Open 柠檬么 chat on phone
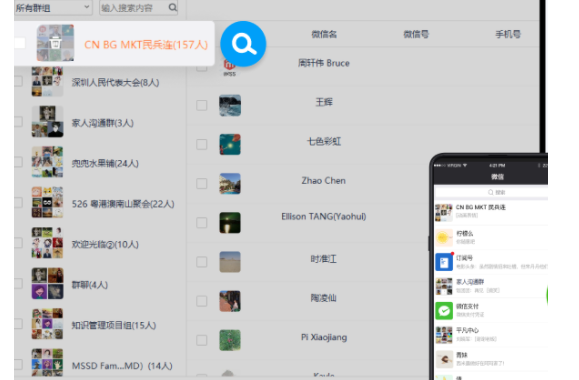Screen dimensions: 579x380 click(x=491, y=237)
